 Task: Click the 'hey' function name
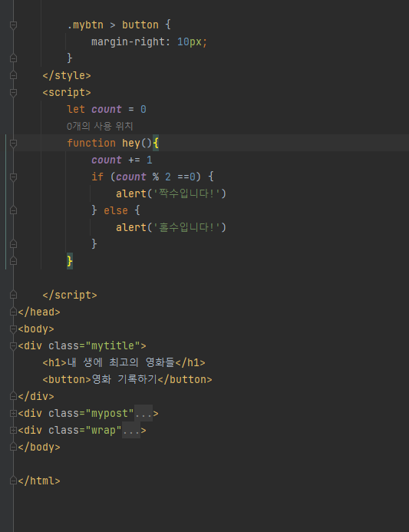click(131, 144)
